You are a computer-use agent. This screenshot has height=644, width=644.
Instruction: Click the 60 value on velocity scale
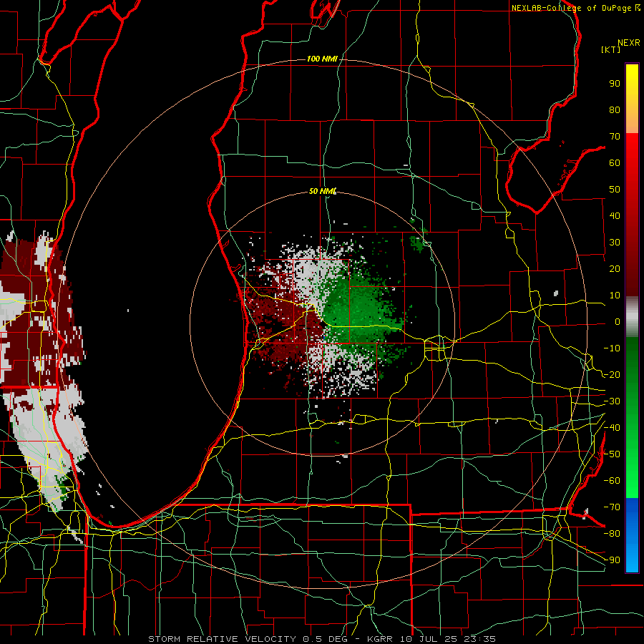(615, 163)
